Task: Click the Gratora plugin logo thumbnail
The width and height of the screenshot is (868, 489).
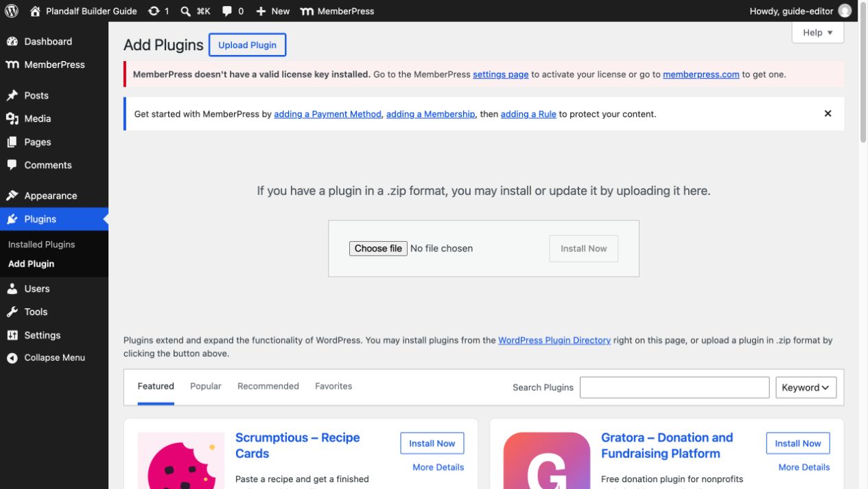Action: point(547,460)
